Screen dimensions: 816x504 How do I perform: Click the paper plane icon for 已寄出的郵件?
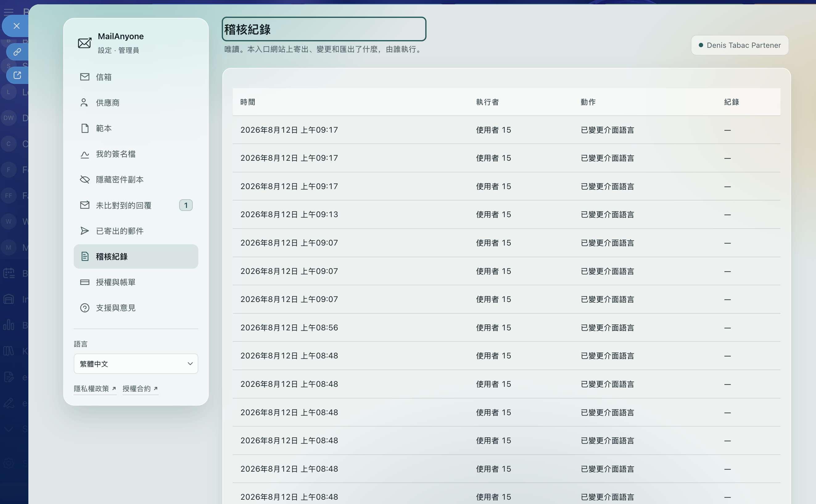(84, 231)
